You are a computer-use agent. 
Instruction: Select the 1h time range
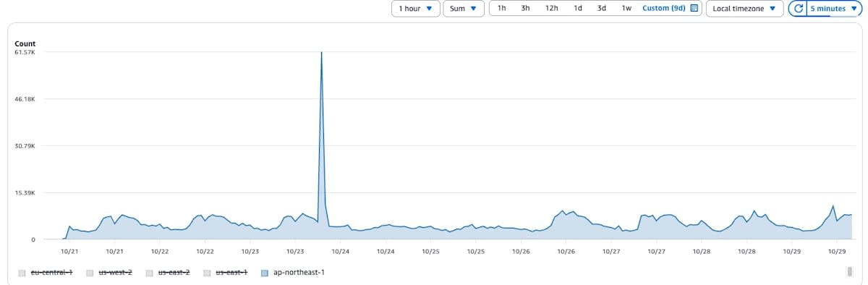coord(502,9)
